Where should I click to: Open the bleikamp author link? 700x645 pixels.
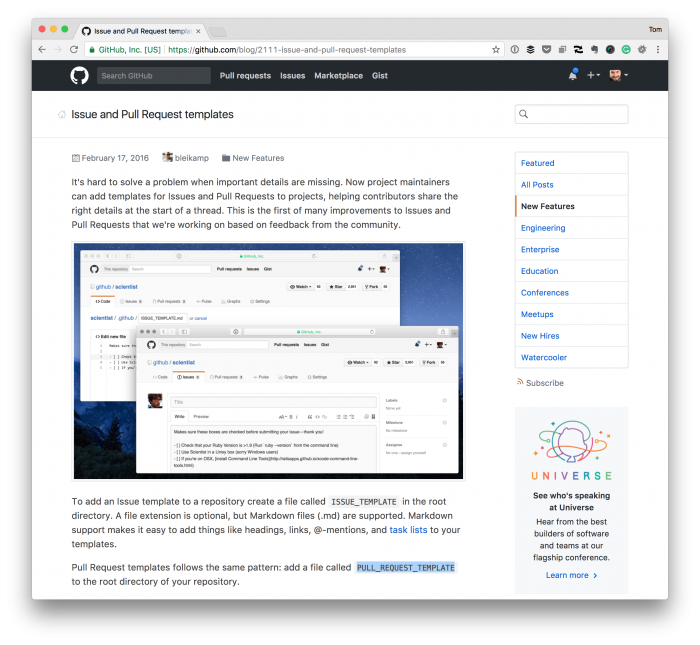(x=192, y=158)
